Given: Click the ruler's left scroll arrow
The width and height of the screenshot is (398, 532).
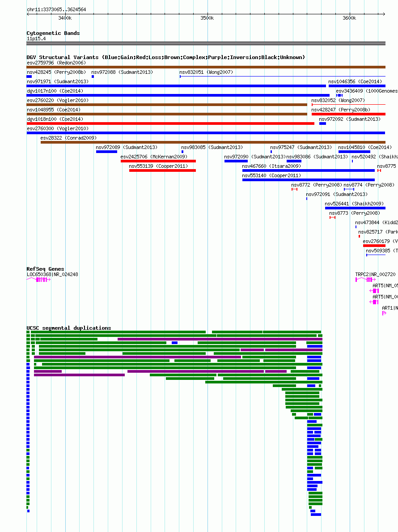Looking at the screenshot, I should 28,14.
